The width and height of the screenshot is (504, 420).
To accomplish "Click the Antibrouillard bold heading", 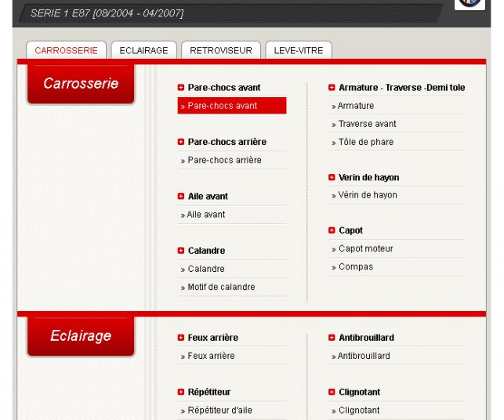I will 366,338.
